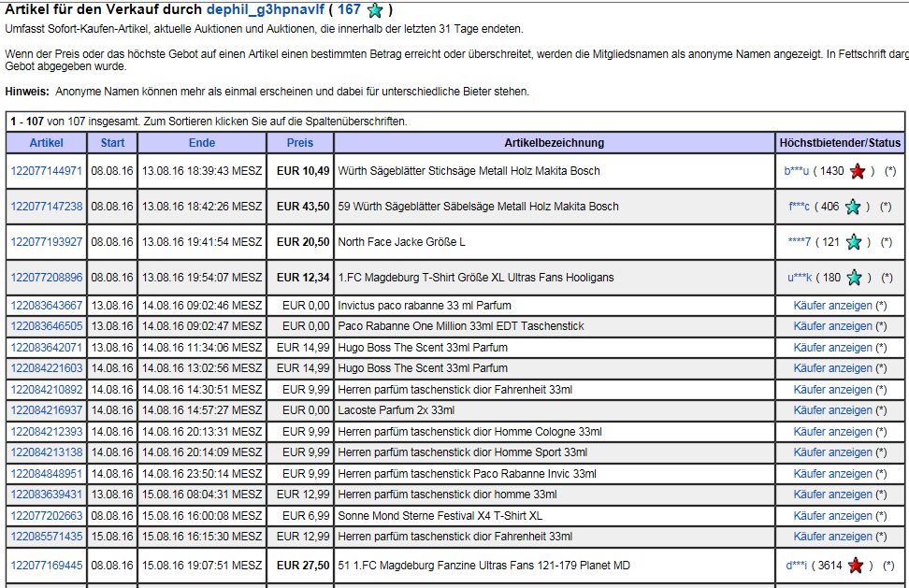Screen dimensions: 909x588
Task: Sort table by the Start column
Action: point(112,142)
